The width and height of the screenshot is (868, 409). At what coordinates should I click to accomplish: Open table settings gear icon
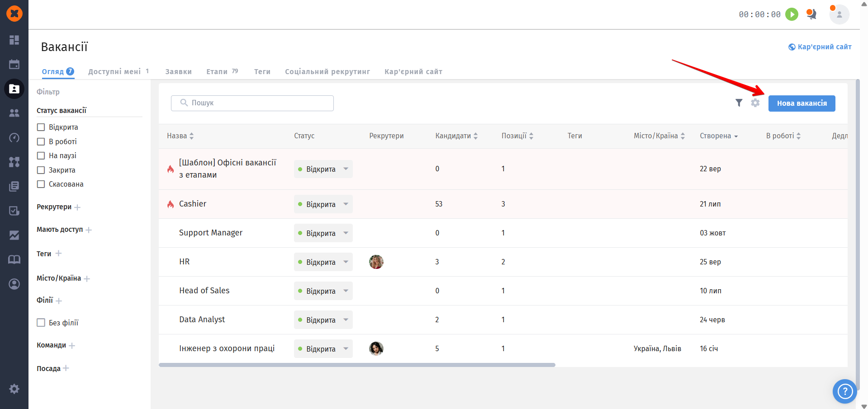[755, 103]
